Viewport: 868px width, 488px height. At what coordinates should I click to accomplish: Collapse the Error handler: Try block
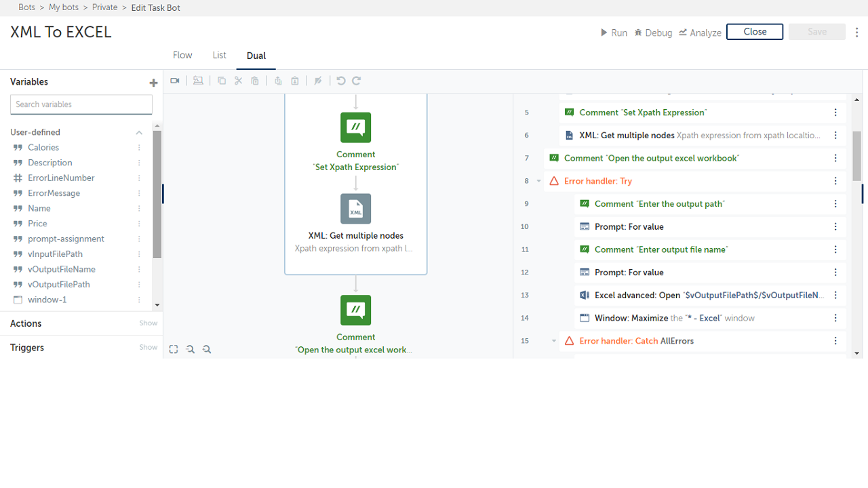pyautogui.click(x=539, y=181)
